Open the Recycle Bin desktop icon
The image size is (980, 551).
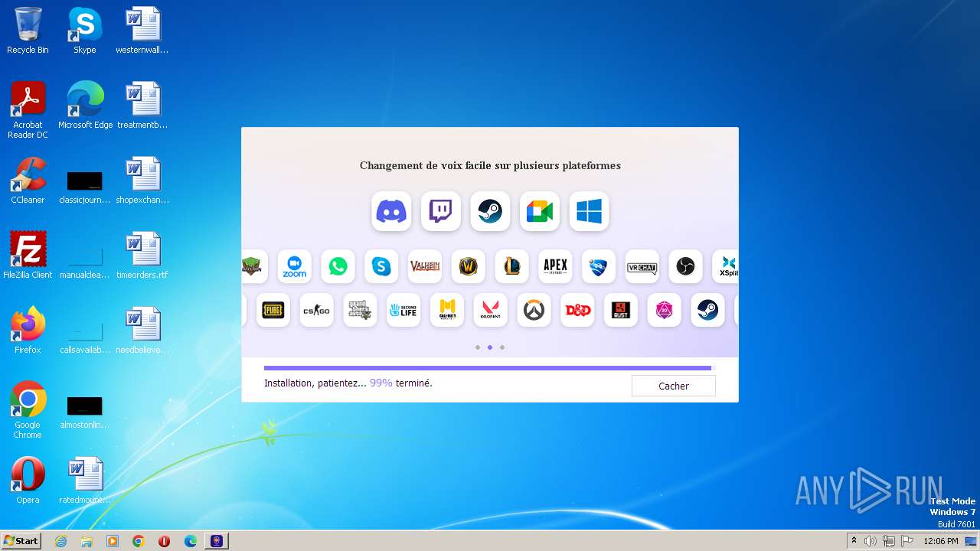coord(28,31)
